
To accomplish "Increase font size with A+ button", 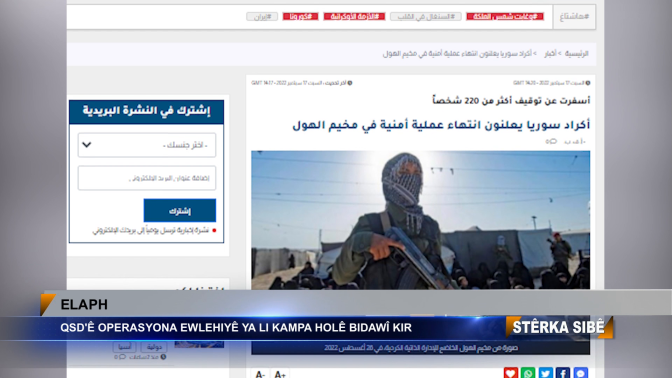I will 280,374.
